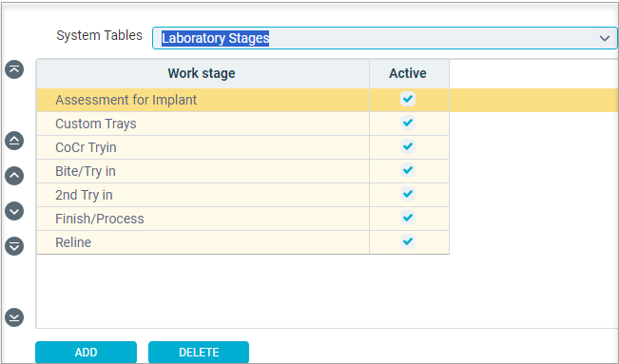Toggle Active checkbox for Reline row
The width and height of the screenshot is (619, 364).
pos(408,241)
